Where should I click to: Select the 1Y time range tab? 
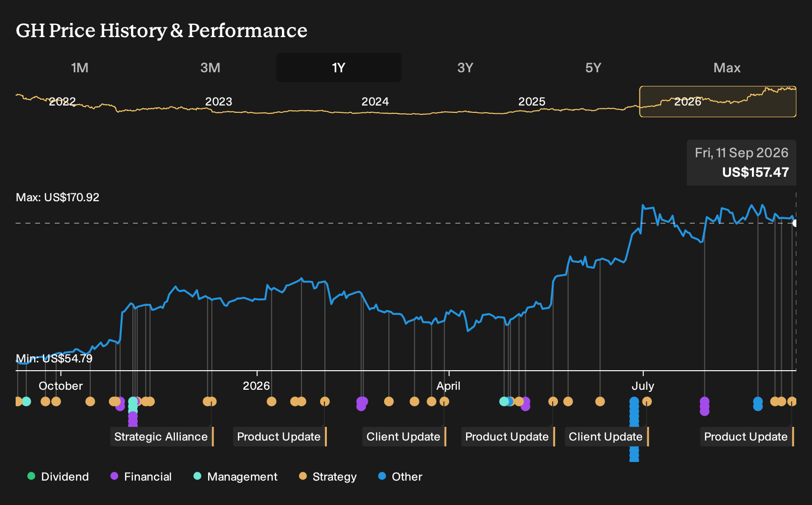pos(339,67)
